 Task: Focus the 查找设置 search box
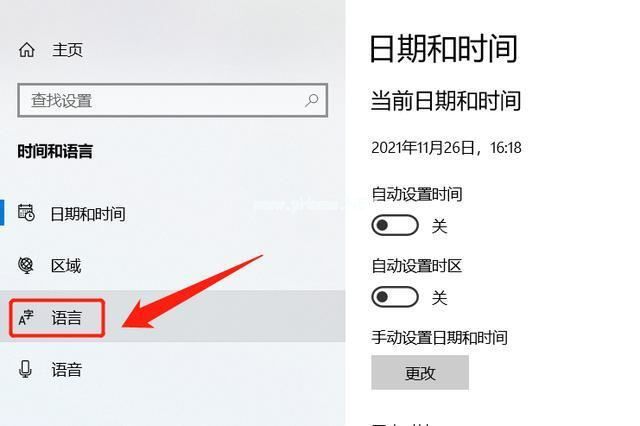pos(173,100)
